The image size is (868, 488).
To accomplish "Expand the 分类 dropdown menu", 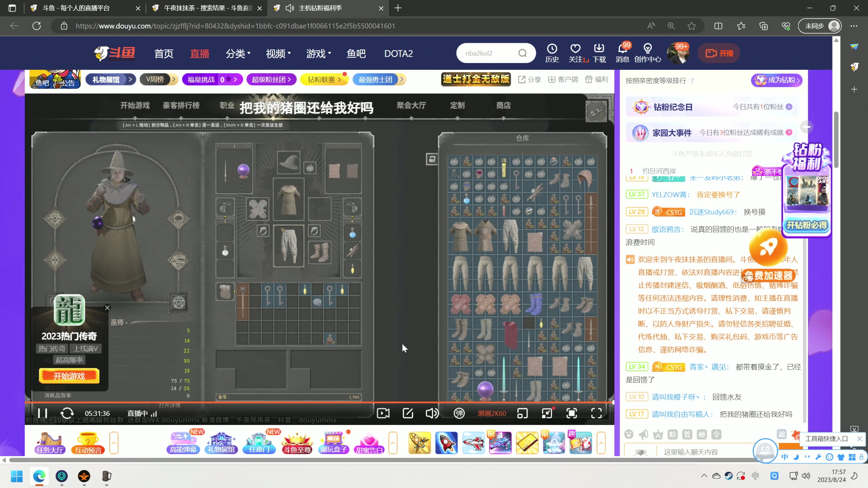I will [x=238, y=54].
